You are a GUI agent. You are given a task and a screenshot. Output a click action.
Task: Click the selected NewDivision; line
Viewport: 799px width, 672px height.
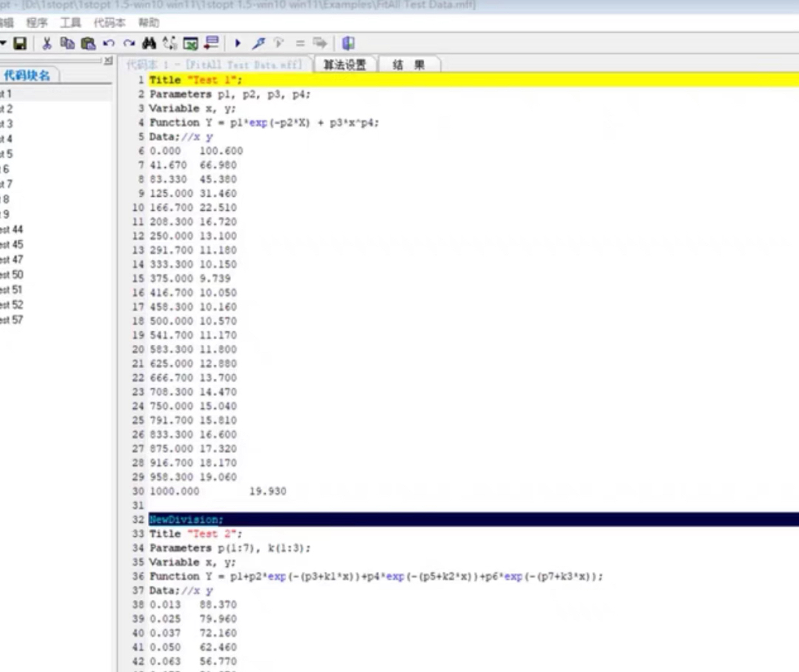(x=473, y=520)
